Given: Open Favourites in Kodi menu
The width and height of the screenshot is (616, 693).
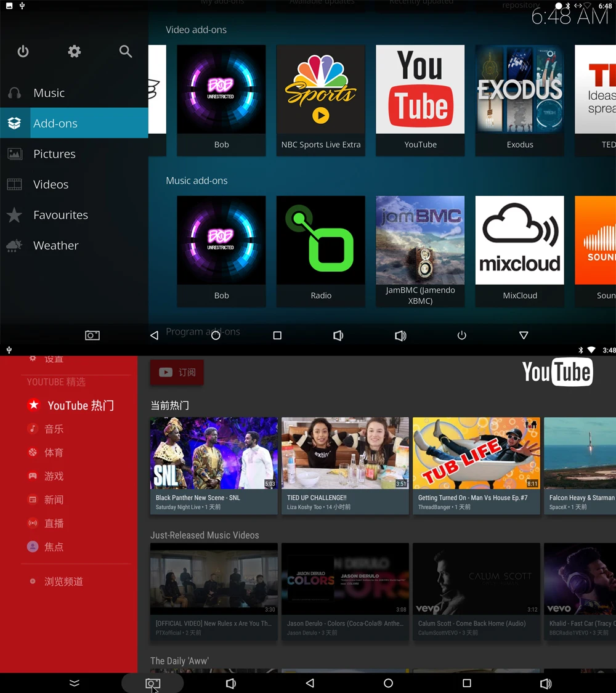Looking at the screenshot, I should [74, 215].
